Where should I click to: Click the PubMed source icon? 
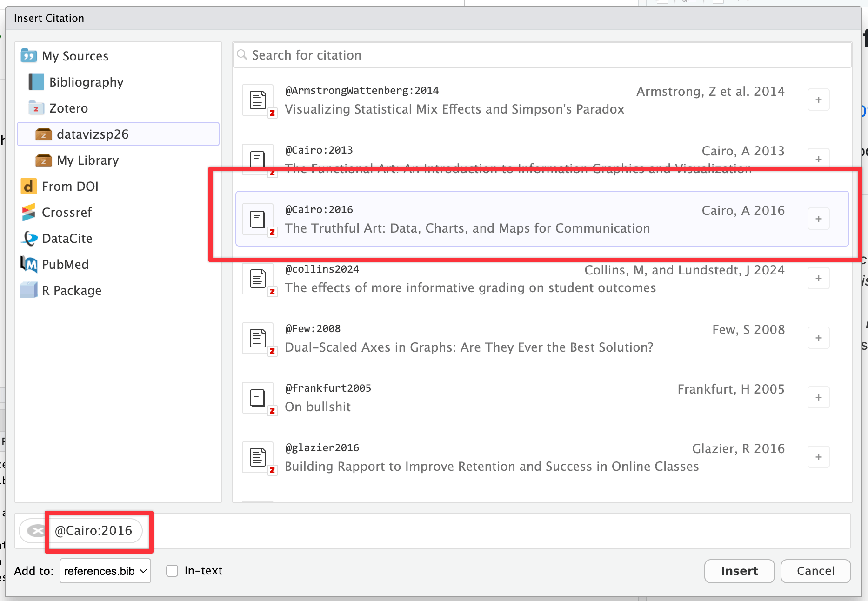pos(29,265)
